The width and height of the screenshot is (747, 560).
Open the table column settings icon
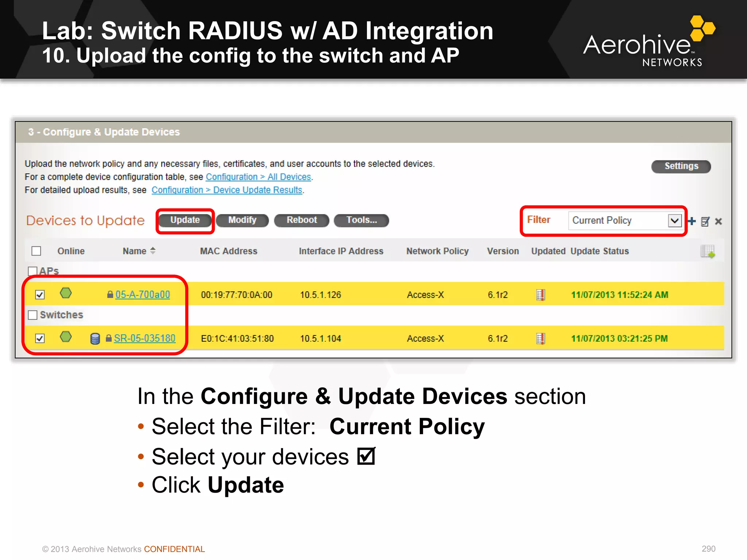(708, 251)
